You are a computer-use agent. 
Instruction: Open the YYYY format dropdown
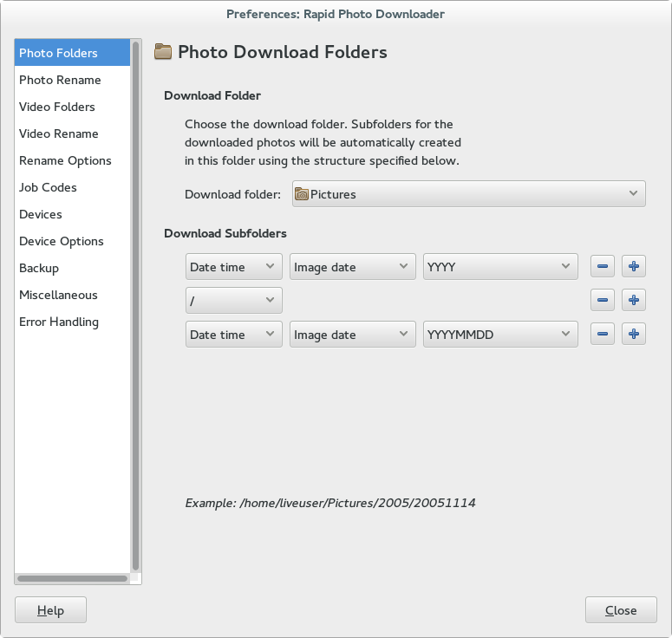tap(500, 266)
